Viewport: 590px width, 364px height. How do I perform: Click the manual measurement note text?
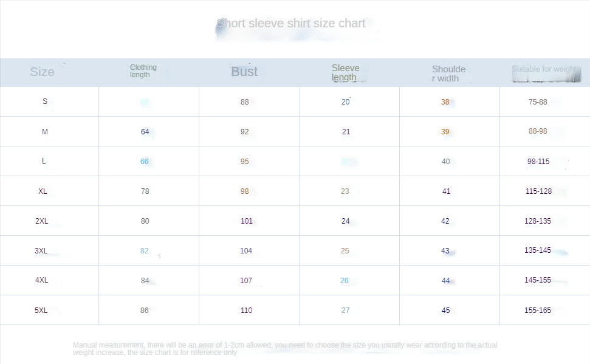point(285,349)
